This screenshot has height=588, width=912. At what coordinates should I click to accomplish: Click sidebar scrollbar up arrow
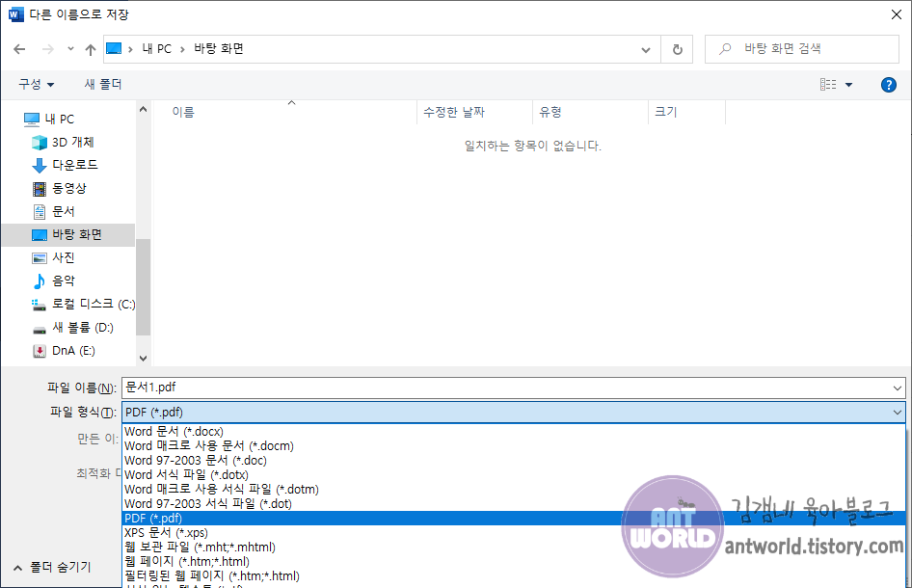tap(143, 109)
